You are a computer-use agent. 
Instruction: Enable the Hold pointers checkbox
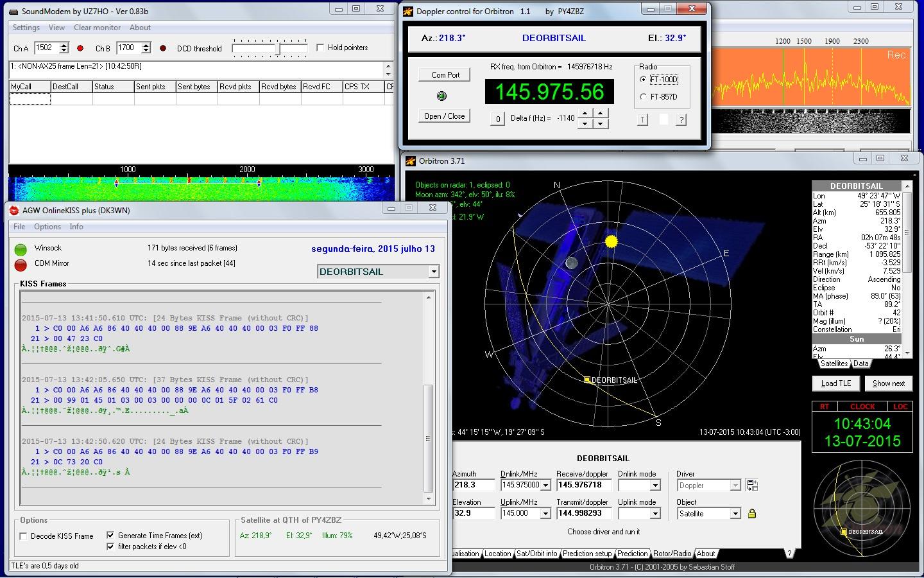(x=320, y=48)
